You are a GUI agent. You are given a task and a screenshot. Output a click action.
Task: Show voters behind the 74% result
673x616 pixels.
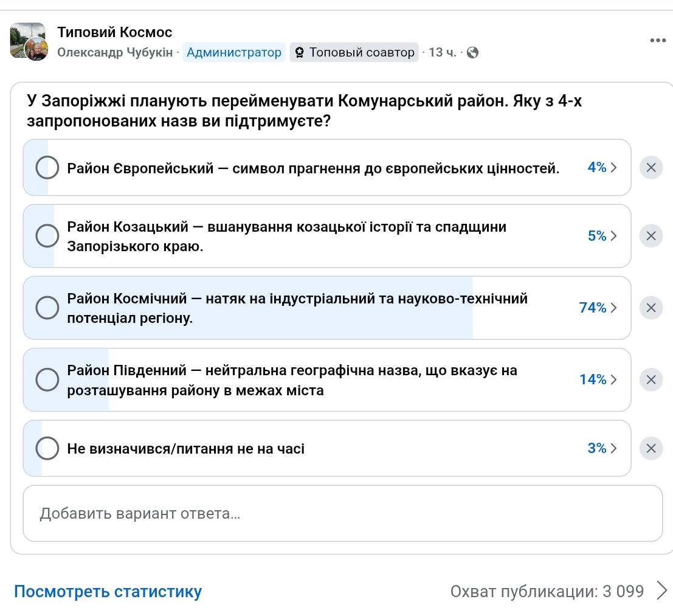[x=598, y=308]
